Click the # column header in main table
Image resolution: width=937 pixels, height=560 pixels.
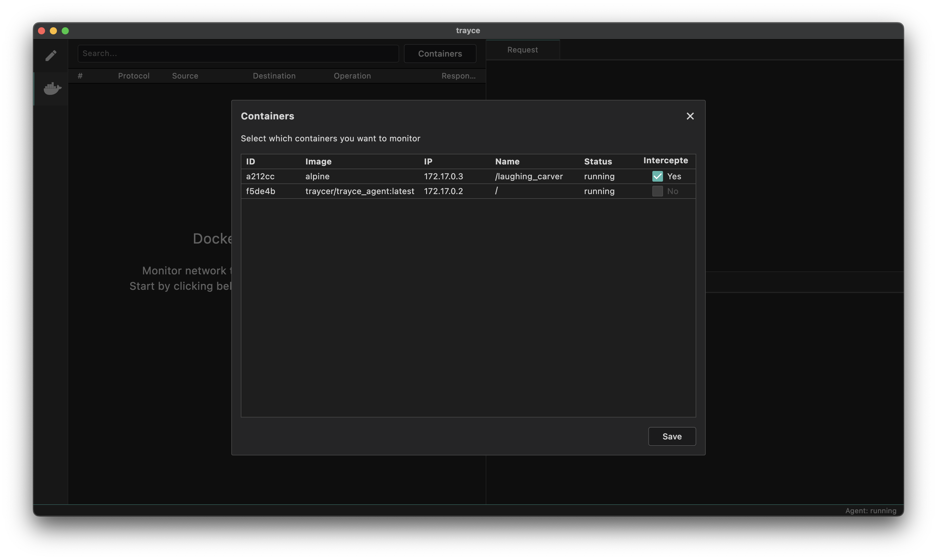pos(80,76)
